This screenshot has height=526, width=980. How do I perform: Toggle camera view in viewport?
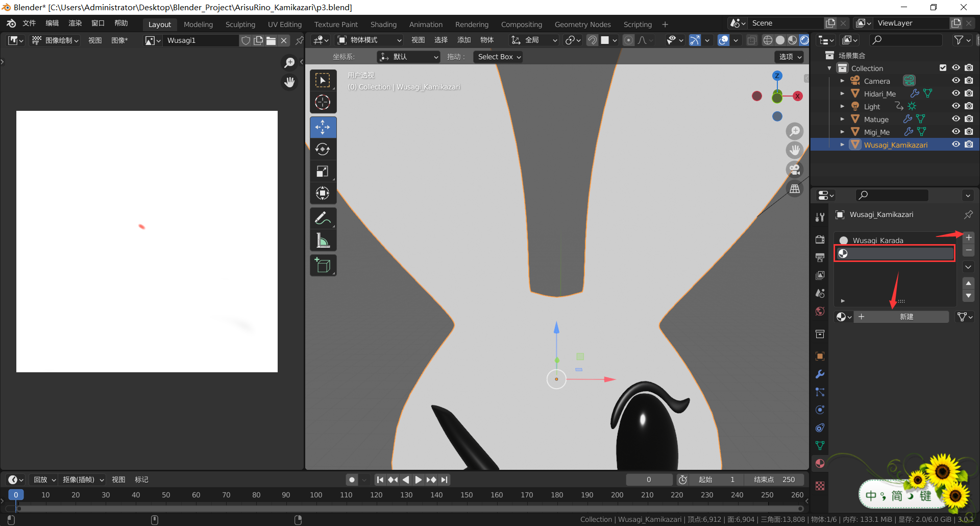pos(795,170)
